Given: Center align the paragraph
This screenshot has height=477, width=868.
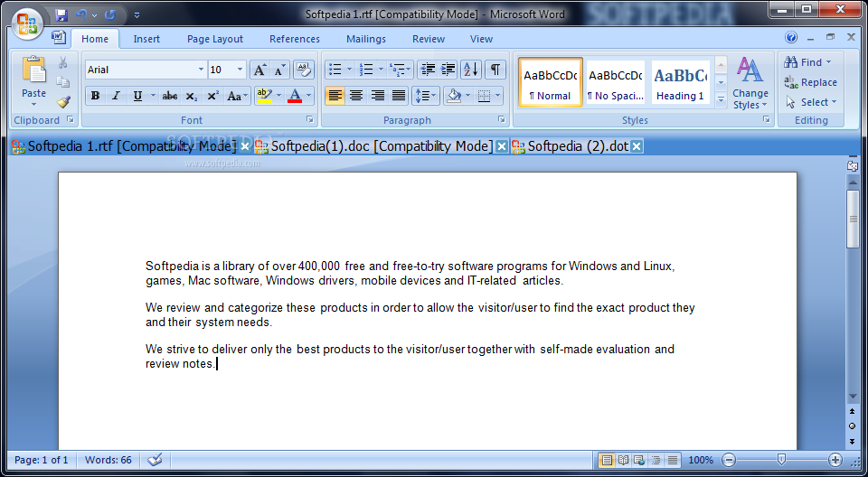Looking at the screenshot, I should 356,96.
